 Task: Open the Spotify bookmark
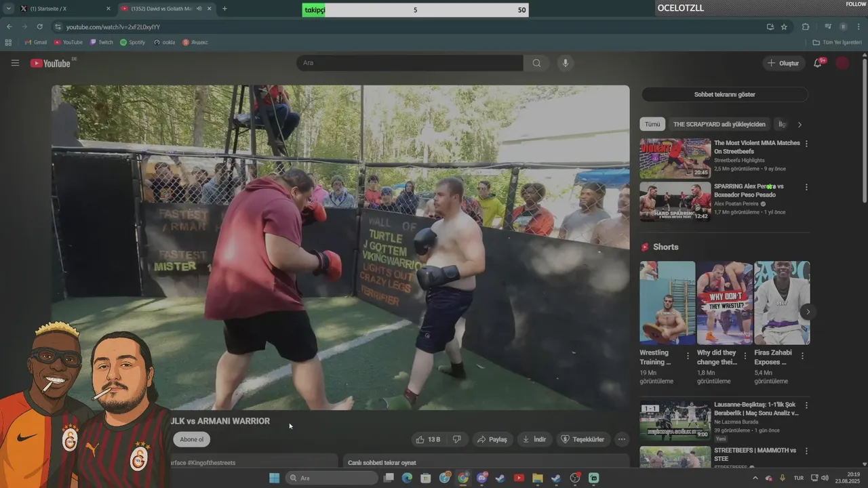pos(132,42)
